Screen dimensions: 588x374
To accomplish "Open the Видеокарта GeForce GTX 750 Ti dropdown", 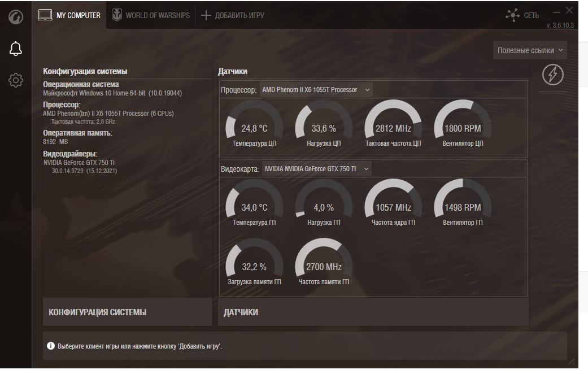I will (x=316, y=169).
